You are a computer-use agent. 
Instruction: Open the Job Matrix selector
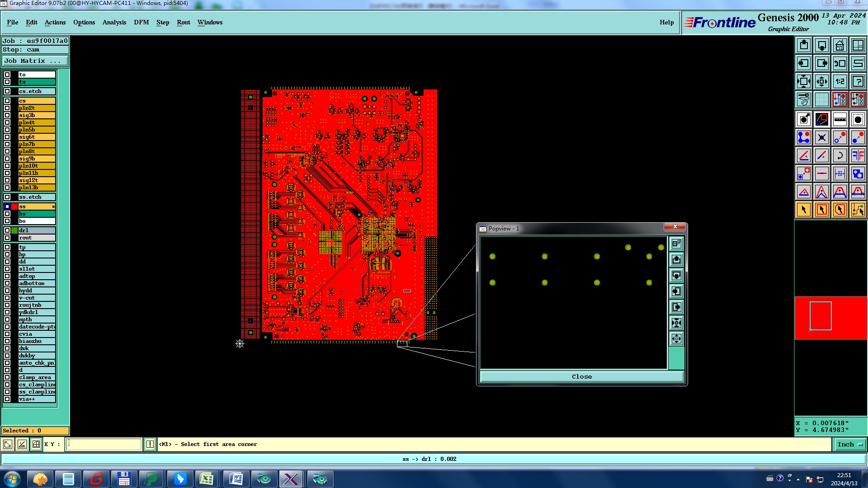[x=35, y=61]
